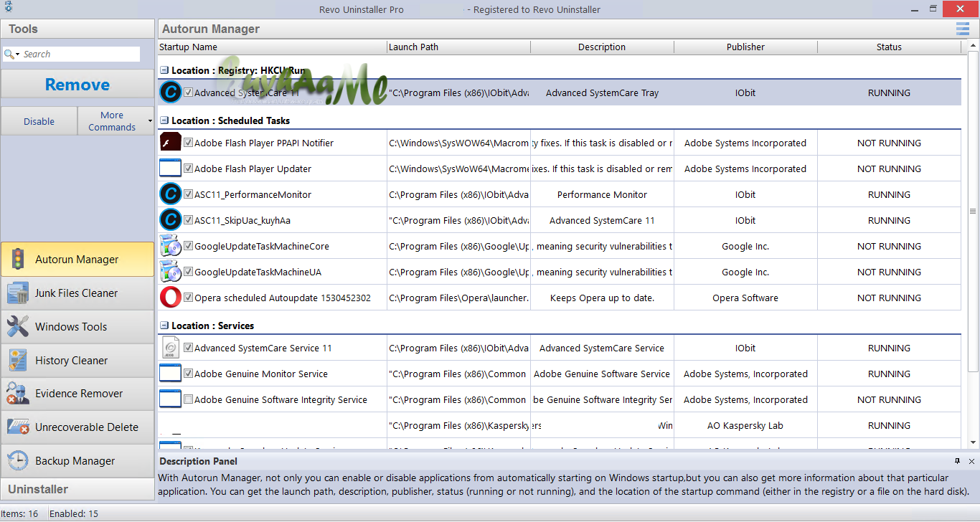The height and width of the screenshot is (522, 980).
Task: Close the Description Panel
Action: click(971, 461)
